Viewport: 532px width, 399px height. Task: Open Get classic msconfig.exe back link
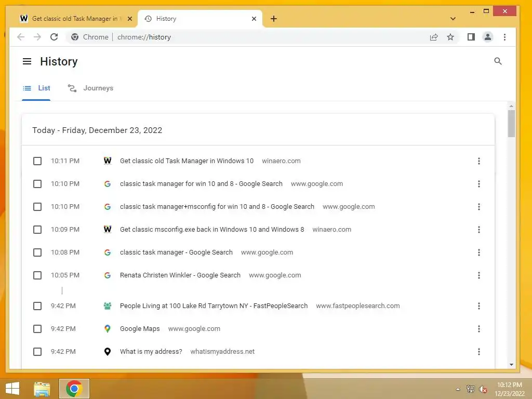coord(212,230)
